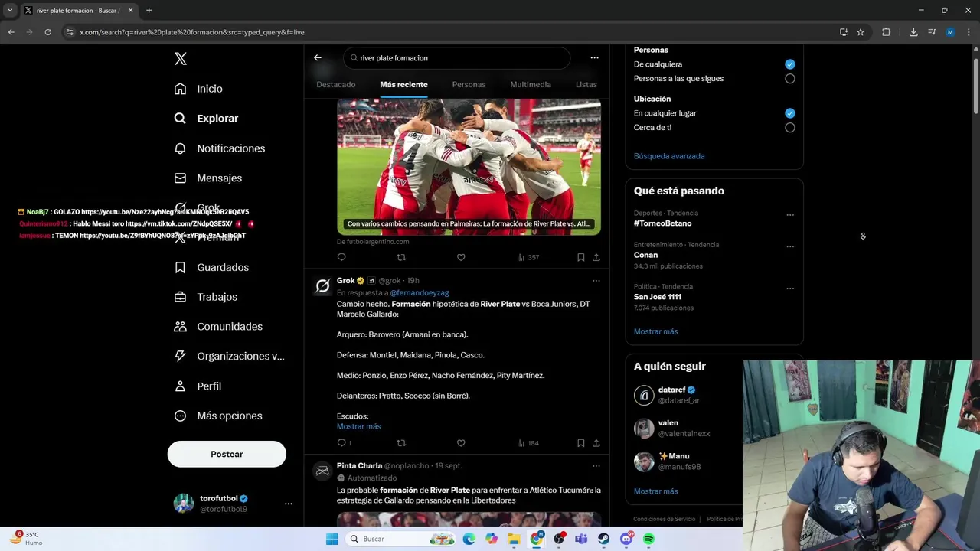Click the river plate formacion search field

tap(457, 58)
